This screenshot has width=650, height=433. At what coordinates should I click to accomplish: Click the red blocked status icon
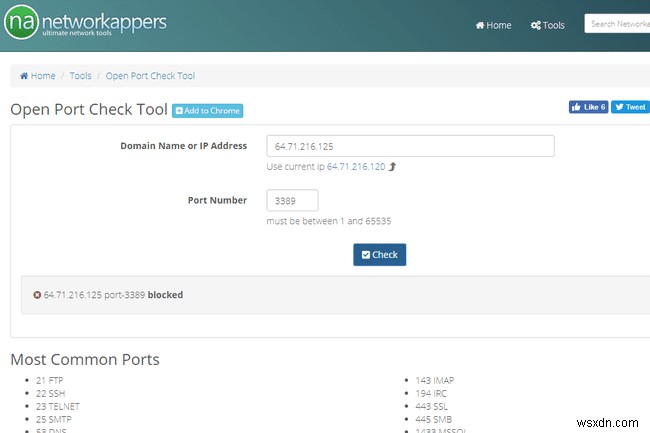[37, 295]
